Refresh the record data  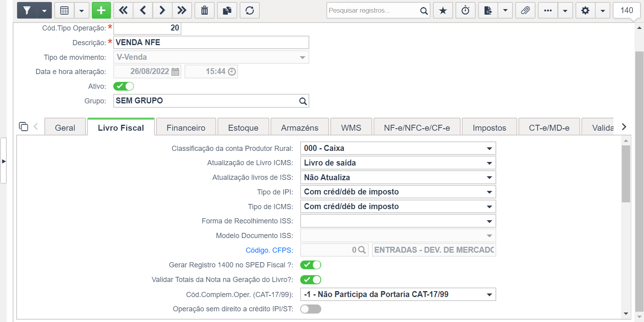coord(250,10)
